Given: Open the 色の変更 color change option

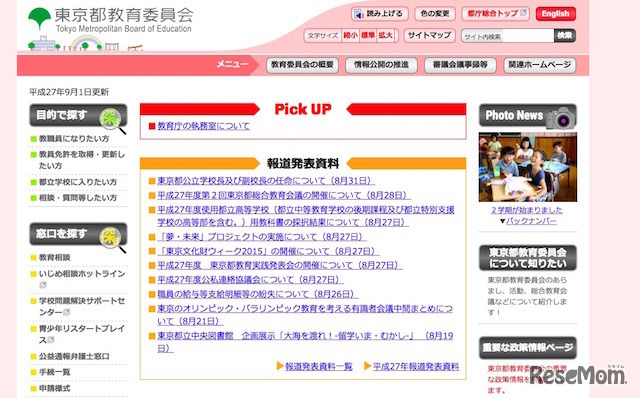Looking at the screenshot, I should (435, 14).
